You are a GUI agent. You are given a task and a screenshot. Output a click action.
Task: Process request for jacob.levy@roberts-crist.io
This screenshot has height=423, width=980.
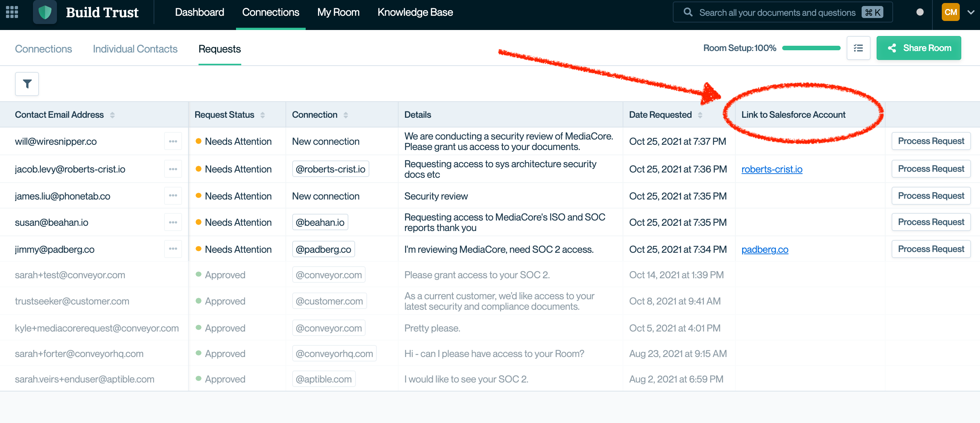(931, 169)
